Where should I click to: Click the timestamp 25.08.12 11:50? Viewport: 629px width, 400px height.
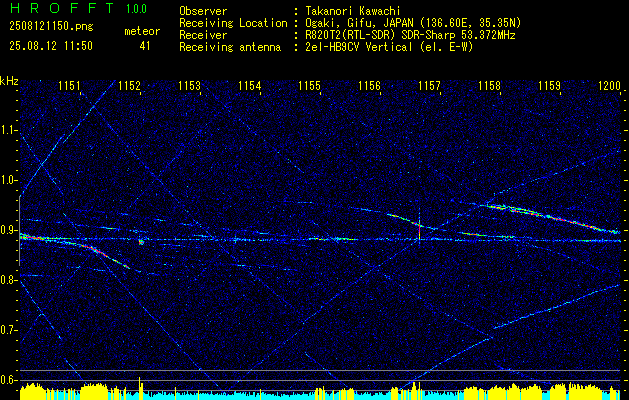pos(51,46)
